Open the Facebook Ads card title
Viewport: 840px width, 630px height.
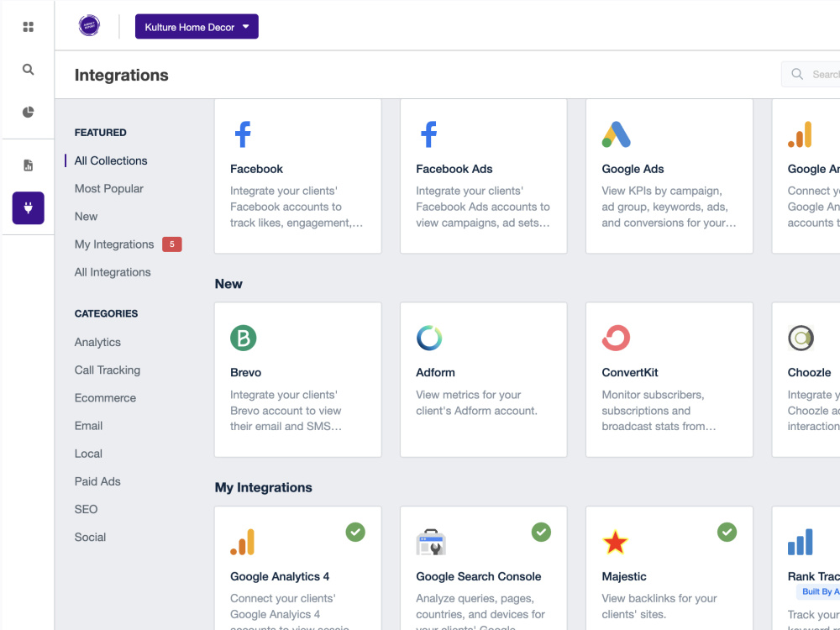pos(454,169)
